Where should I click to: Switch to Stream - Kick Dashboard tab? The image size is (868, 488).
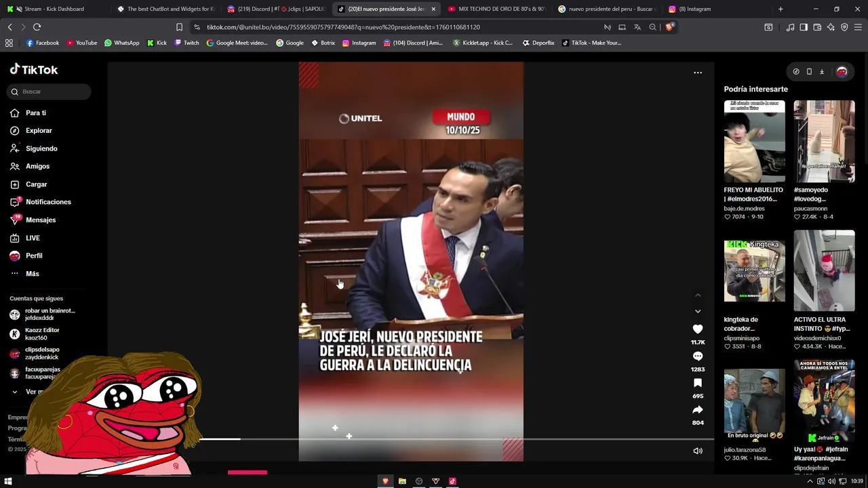tap(54, 9)
